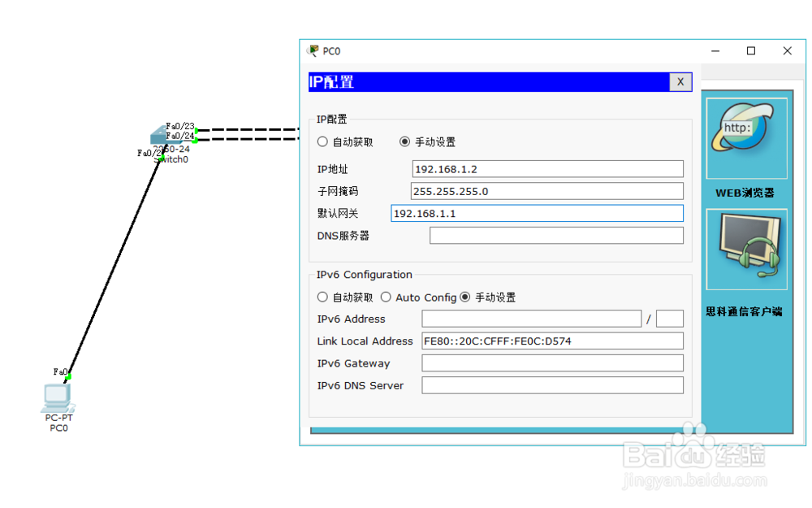The image size is (812, 508).
Task: Click the empty DNS服务器 field
Action: [556, 236]
